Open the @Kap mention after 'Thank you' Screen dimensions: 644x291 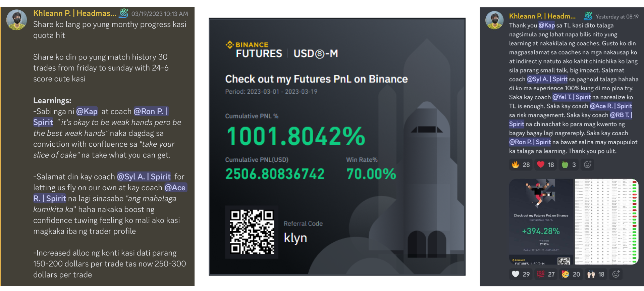coord(547,26)
